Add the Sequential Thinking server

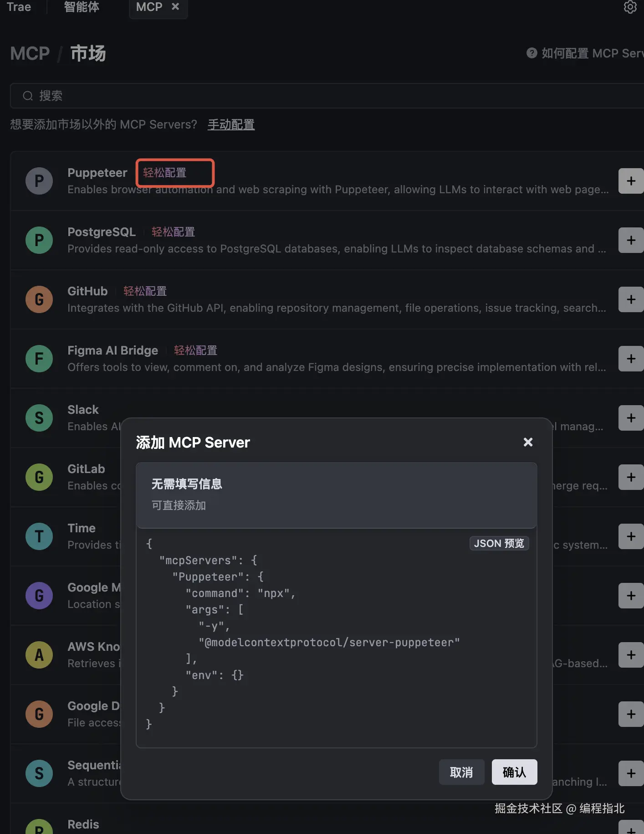pyautogui.click(x=631, y=773)
